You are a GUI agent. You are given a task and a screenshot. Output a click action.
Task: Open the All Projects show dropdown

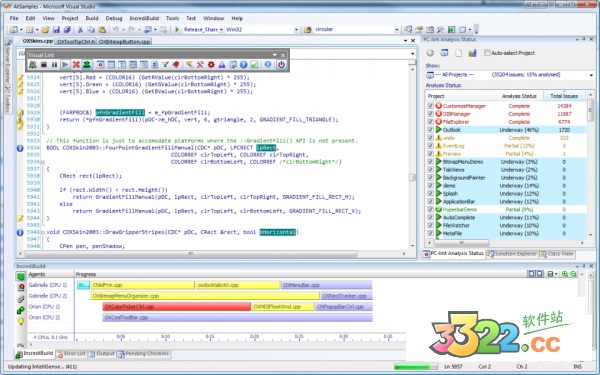(x=591, y=75)
